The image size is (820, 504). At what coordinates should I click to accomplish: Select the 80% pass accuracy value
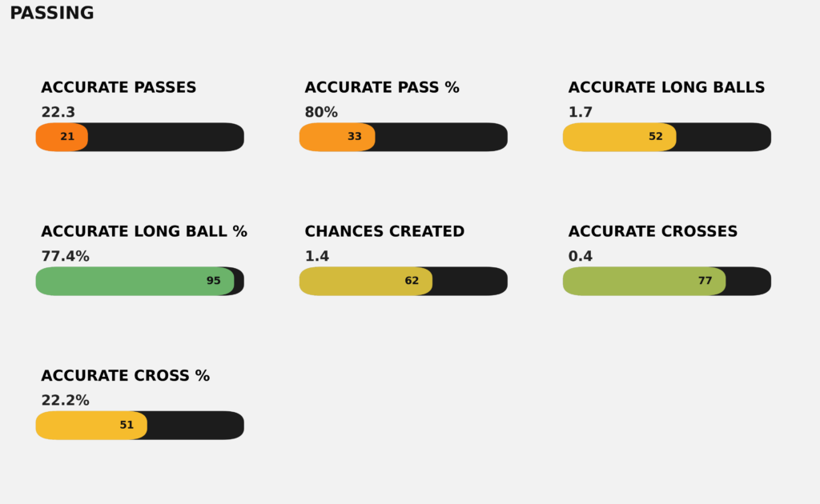[321, 113]
